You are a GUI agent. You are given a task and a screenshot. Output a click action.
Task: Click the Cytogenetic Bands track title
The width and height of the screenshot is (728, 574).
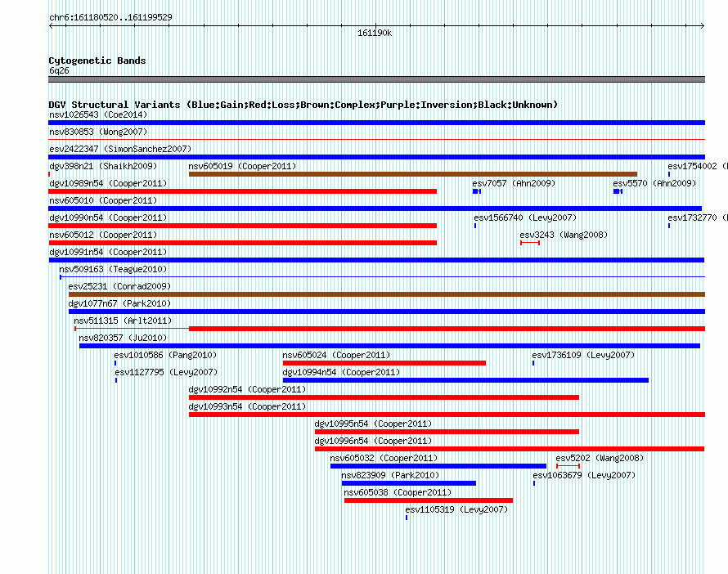pyautogui.click(x=97, y=61)
